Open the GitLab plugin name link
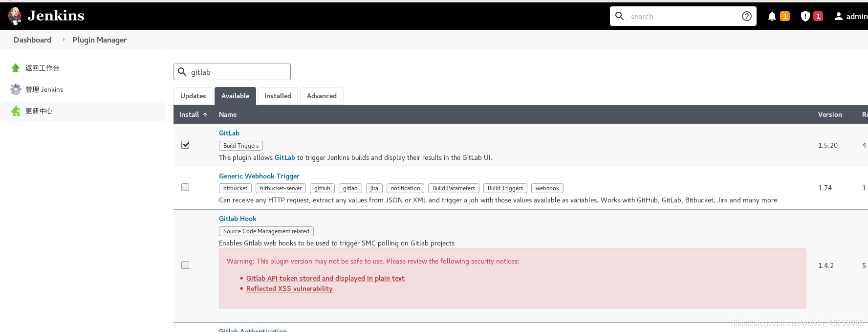The height and width of the screenshot is (332, 868). (x=229, y=133)
